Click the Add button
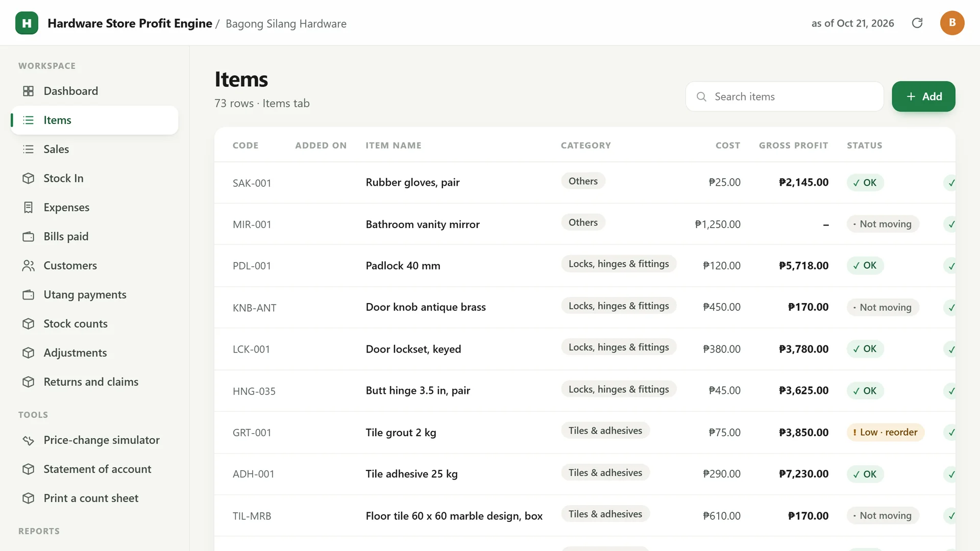This screenshot has height=551, width=980. tap(923, 96)
